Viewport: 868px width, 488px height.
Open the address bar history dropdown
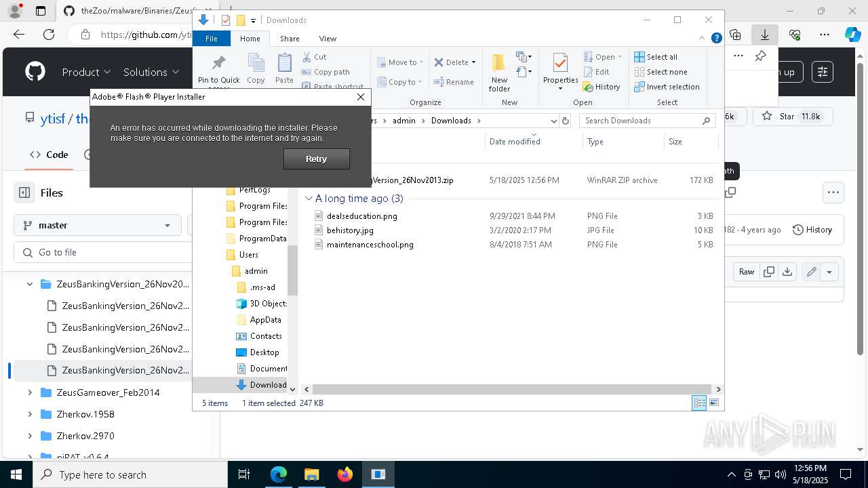[x=553, y=121]
